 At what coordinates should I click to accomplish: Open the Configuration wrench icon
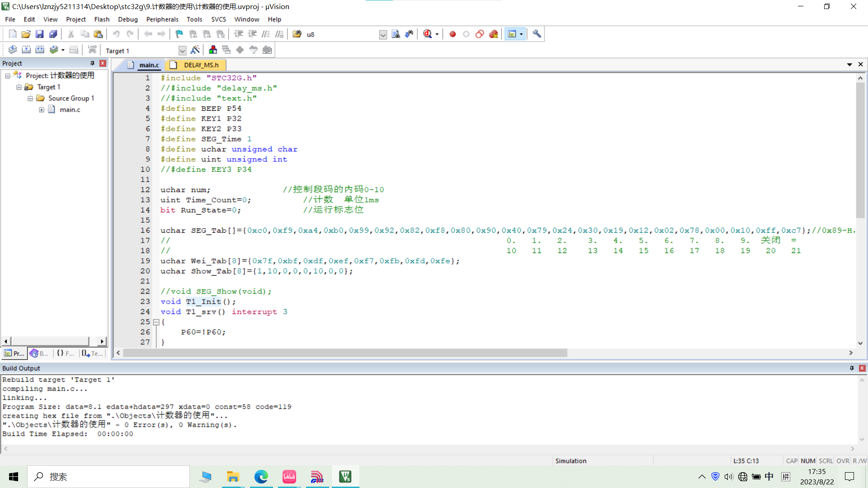537,34
